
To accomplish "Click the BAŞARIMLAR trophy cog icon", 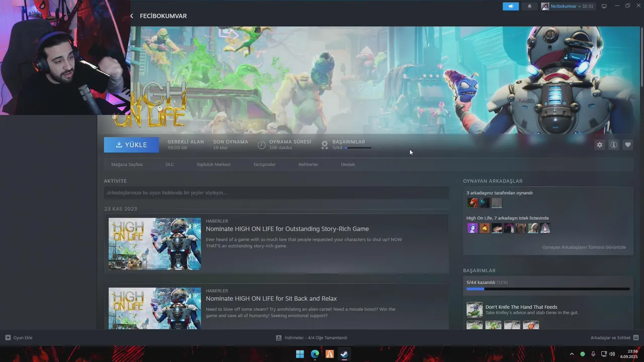I will (x=325, y=145).
